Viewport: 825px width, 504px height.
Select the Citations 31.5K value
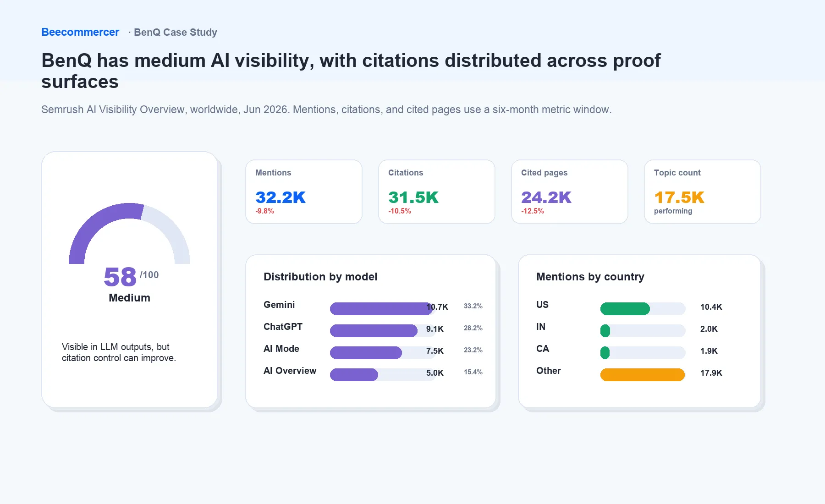coord(413,197)
